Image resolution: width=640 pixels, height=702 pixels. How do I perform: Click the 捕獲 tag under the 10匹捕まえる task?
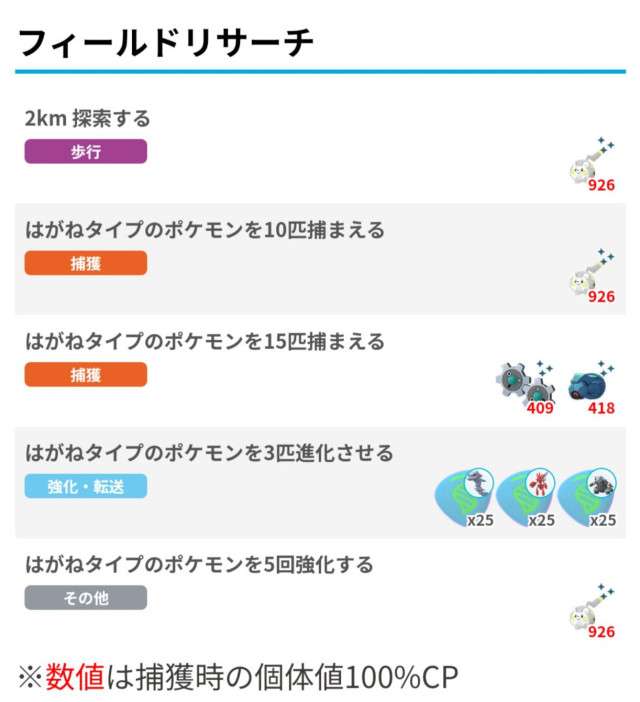[x=86, y=263]
